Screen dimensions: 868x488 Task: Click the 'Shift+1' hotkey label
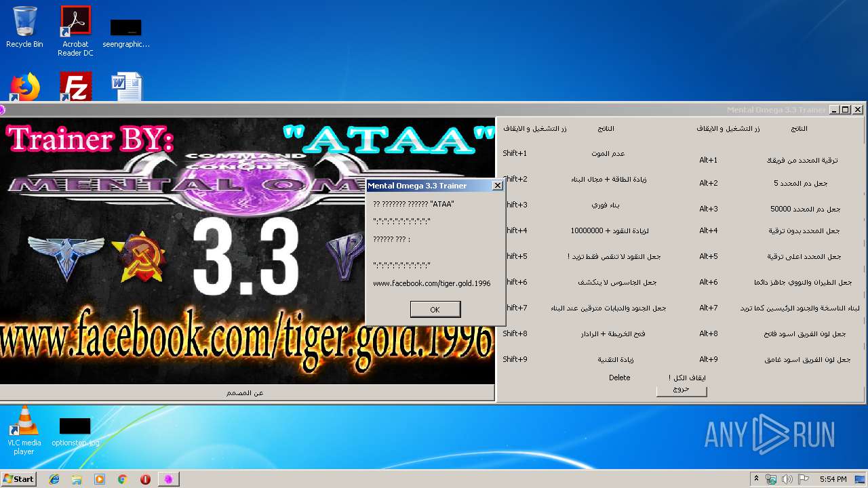pyautogui.click(x=515, y=153)
